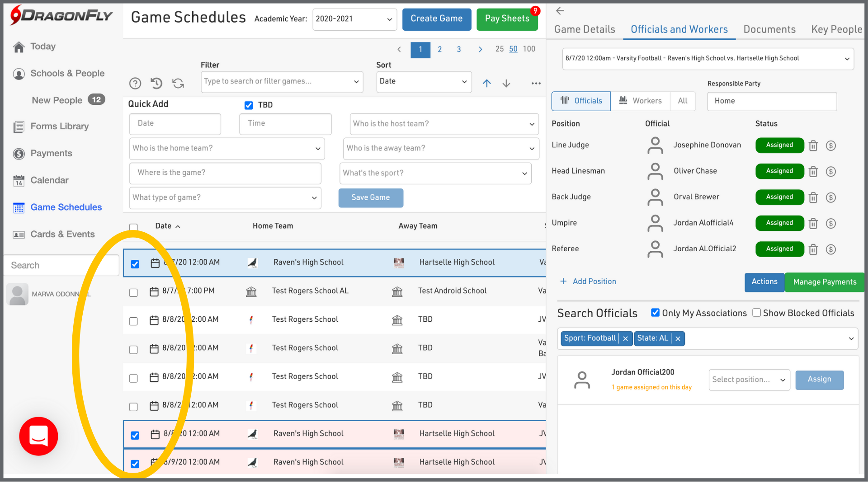Toggle Only My Associations checkbox
The image size is (868, 488).
click(655, 313)
